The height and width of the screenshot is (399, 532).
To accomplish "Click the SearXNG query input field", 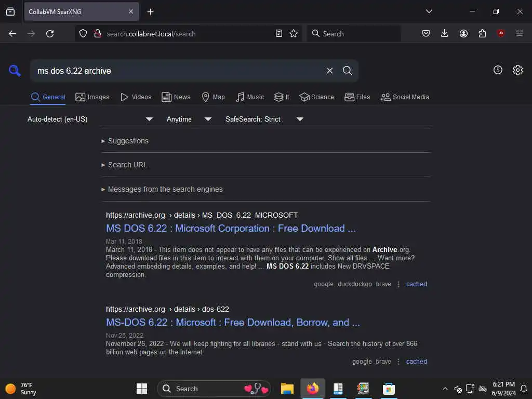I will (x=178, y=71).
